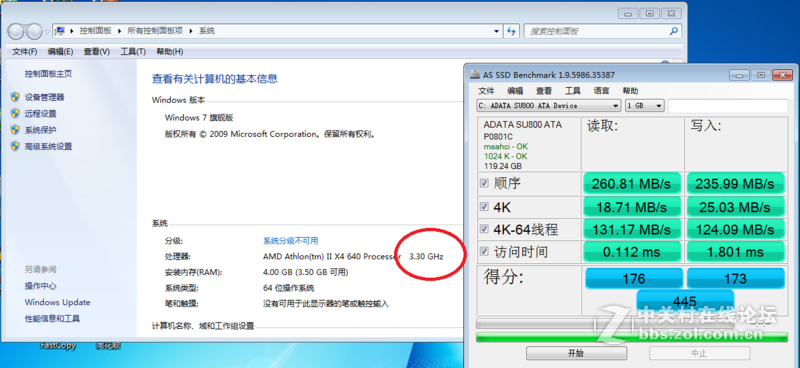Open the 文件(F) menu in Control Panel
Image resolution: width=800 pixels, height=368 pixels.
click(24, 52)
